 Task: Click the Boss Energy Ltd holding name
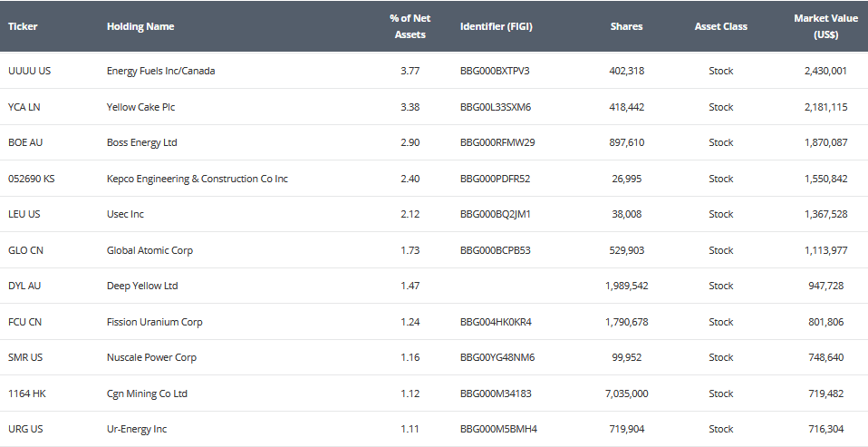(x=141, y=142)
